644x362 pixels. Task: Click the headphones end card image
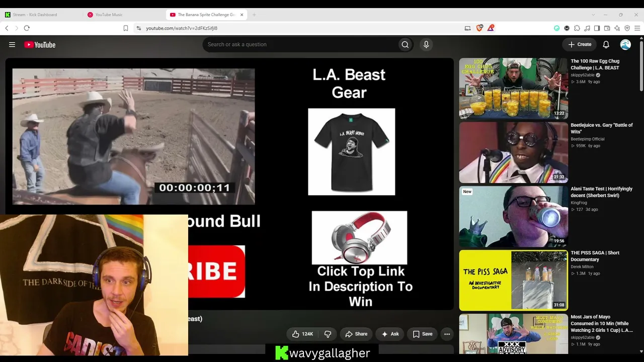click(359, 238)
